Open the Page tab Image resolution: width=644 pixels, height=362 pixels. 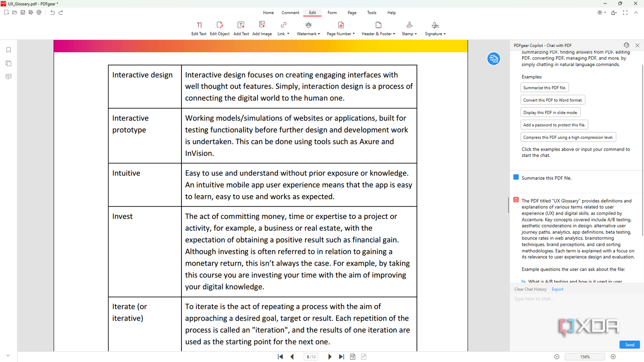(x=352, y=12)
